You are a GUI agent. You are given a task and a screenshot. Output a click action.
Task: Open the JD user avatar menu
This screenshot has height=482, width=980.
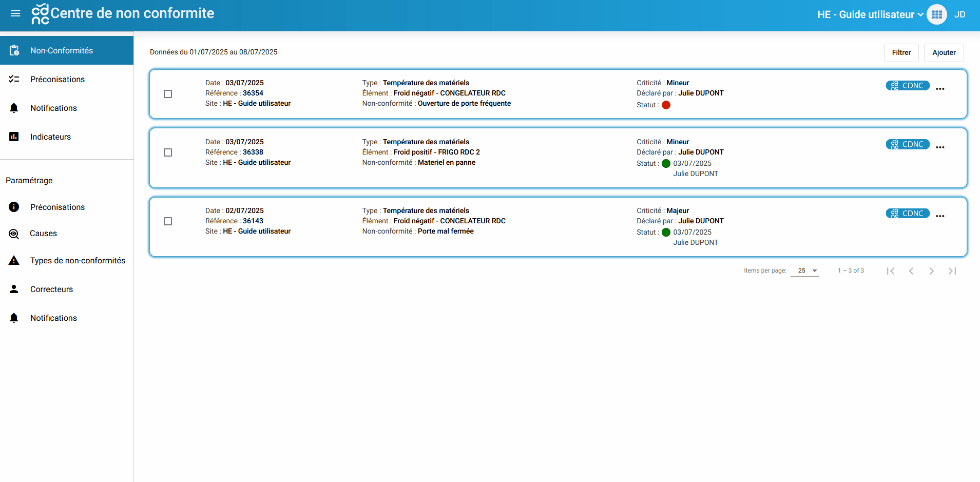960,14
